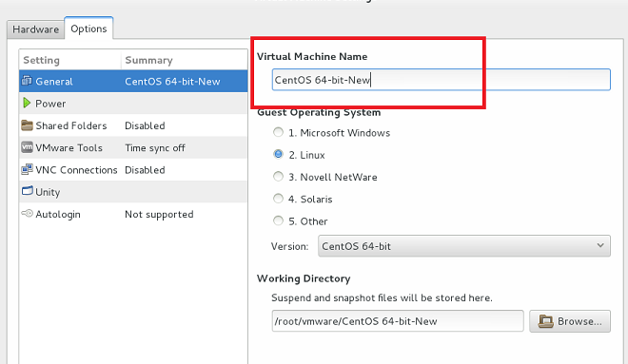
Task: Select VNC Connections setting name
Action: pyautogui.click(x=76, y=170)
